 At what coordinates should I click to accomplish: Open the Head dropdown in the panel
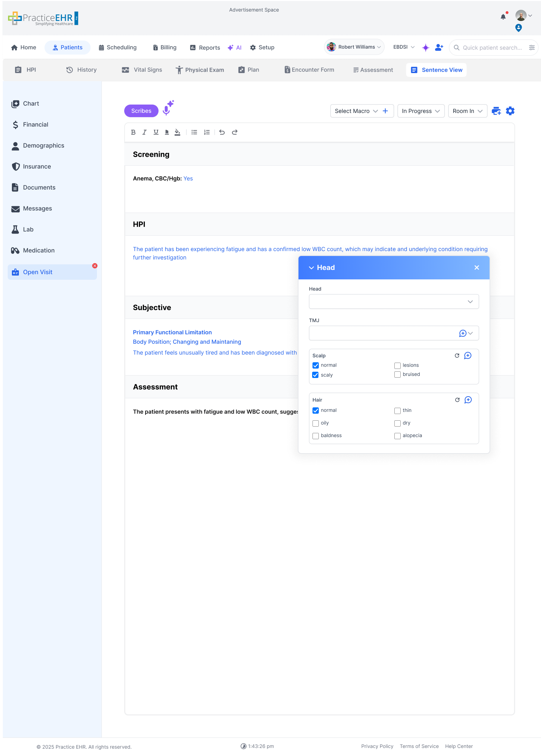click(394, 301)
